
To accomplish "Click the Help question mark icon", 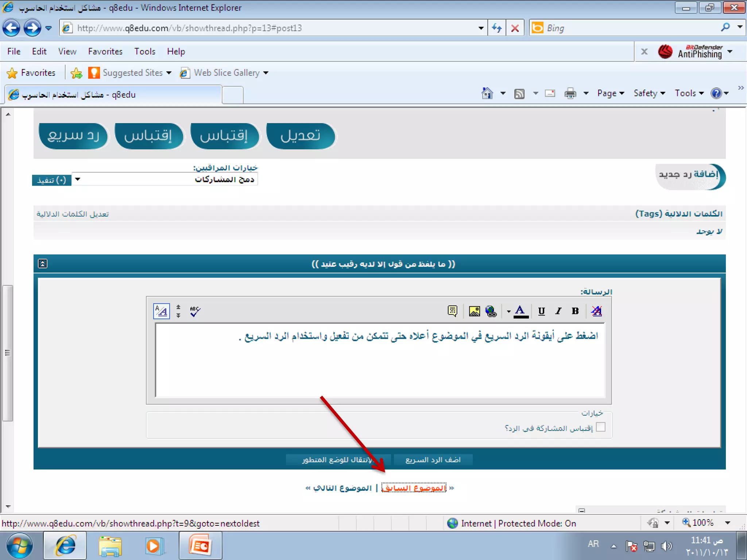I will 716,93.
